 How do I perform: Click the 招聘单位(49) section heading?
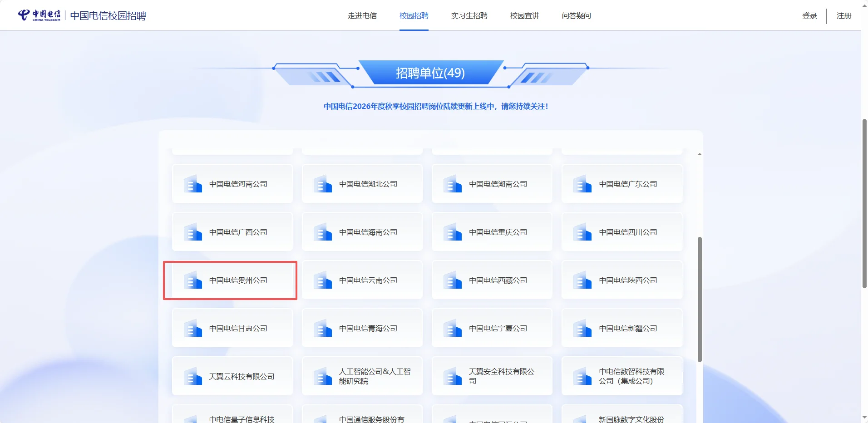(430, 73)
